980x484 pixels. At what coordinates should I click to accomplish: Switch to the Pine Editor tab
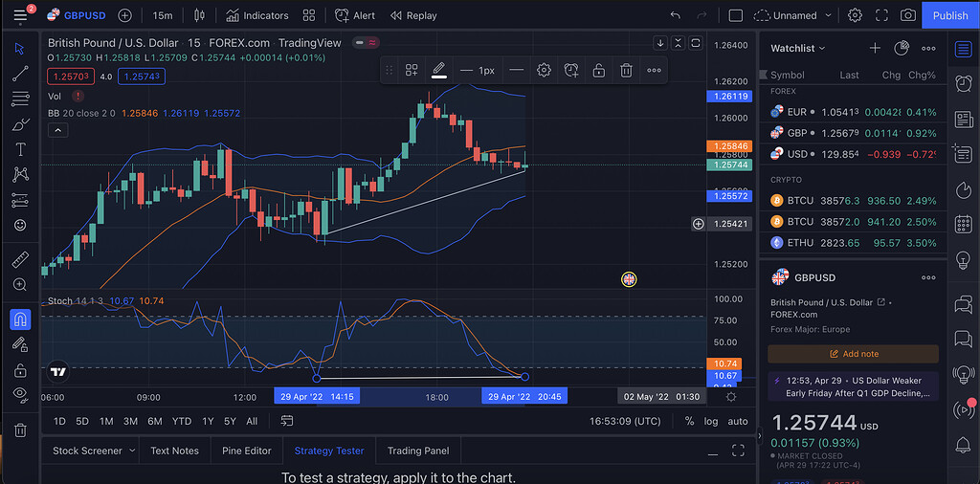(246, 451)
